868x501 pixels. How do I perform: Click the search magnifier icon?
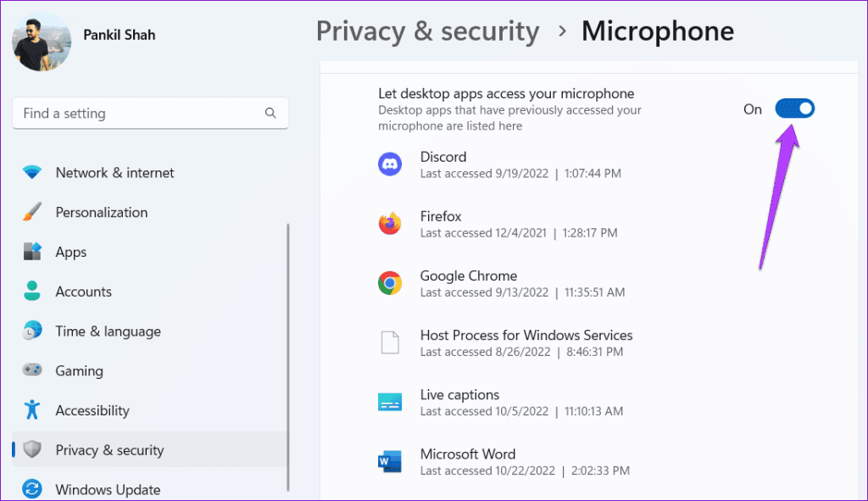tap(270, 113)
